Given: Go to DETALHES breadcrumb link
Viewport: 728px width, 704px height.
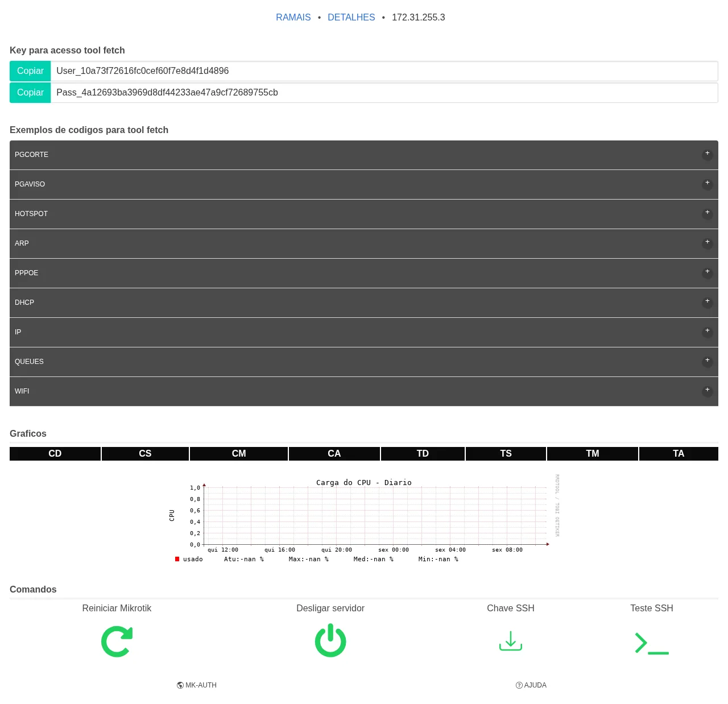Looking at the screenshot, I should [x=351, y=18].
